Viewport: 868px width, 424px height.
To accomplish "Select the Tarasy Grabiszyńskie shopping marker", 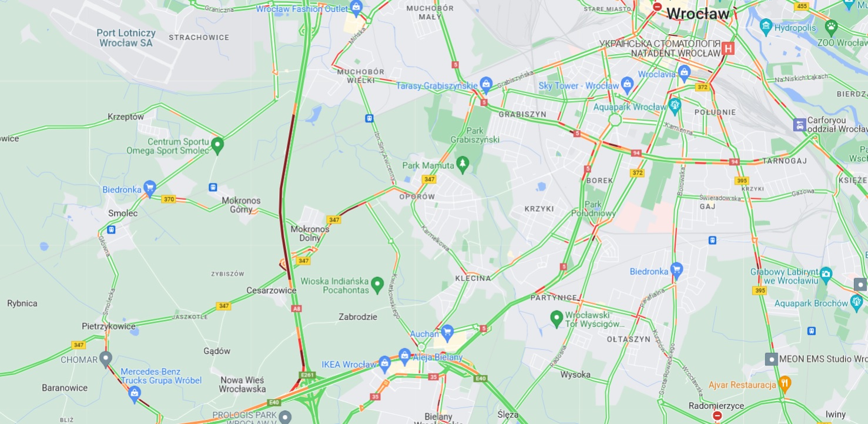I will [486, 85].
